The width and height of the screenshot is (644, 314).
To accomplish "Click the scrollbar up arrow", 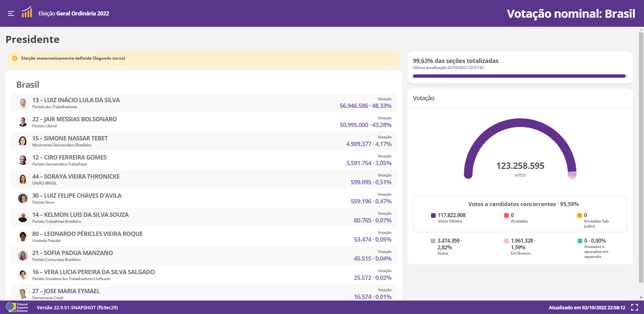I will (x=641, y=30).
